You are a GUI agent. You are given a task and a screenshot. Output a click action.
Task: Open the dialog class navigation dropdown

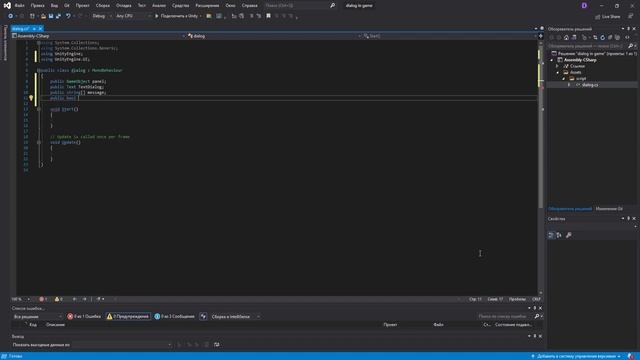(274, 36)
